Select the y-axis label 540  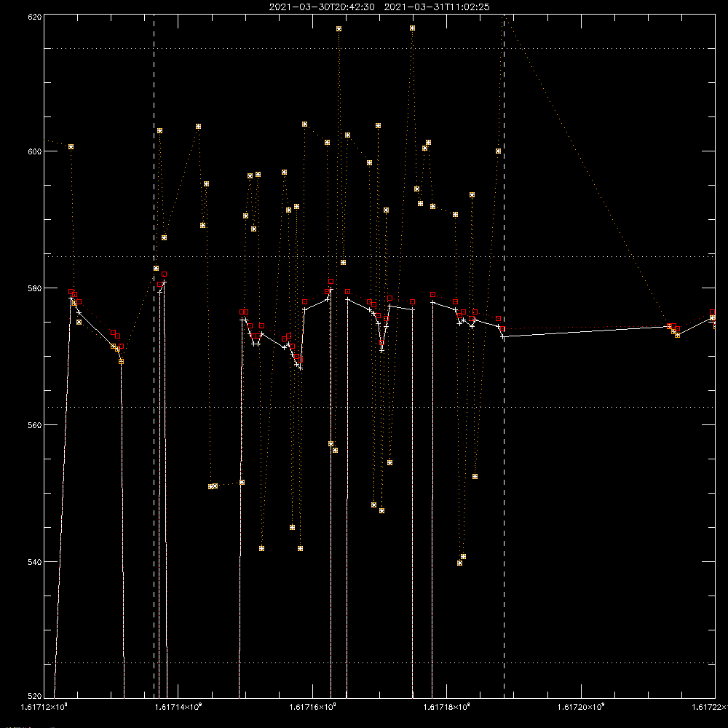coord(36,562)
